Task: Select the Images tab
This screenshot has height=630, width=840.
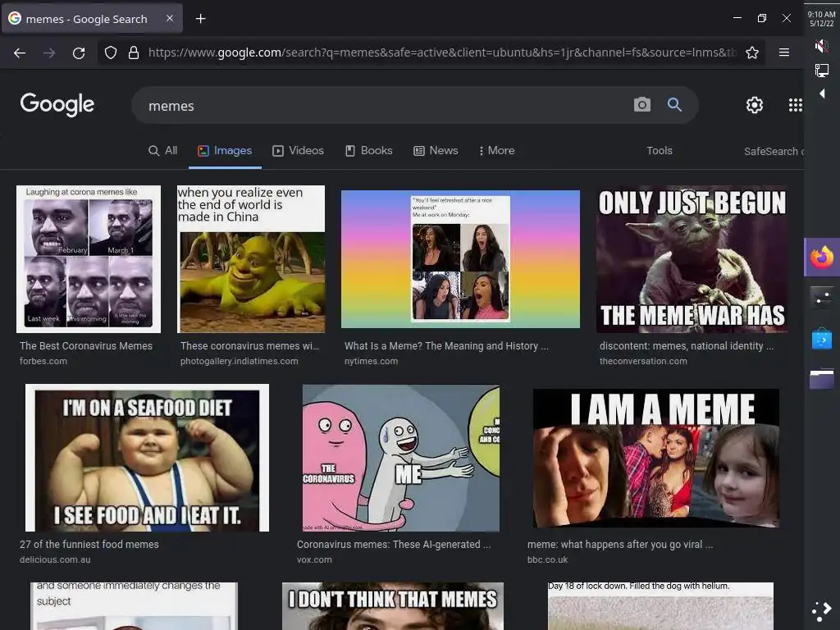Action: pos(225,151)
